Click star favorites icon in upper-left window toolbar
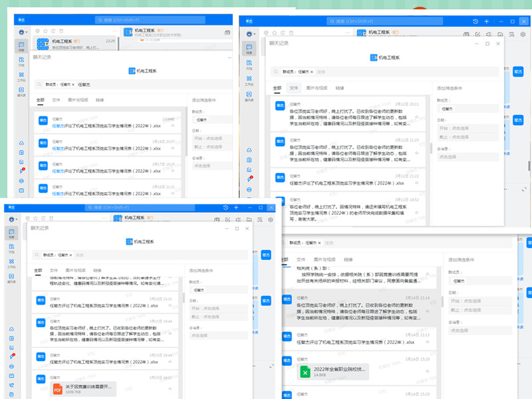 click(x=45, y=31)
